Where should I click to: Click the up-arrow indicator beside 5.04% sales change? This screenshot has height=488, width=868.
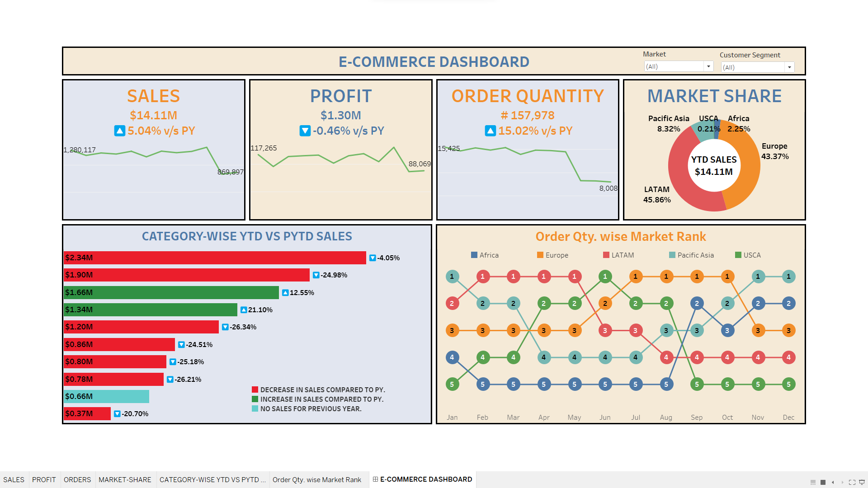(119, 131)
